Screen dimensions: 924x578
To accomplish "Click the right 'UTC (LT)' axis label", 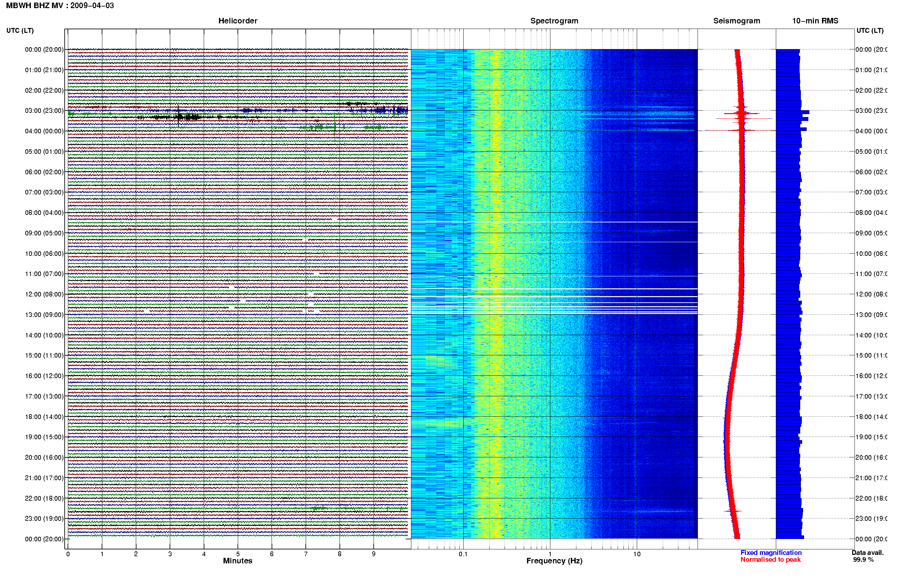I will [870, 31].
